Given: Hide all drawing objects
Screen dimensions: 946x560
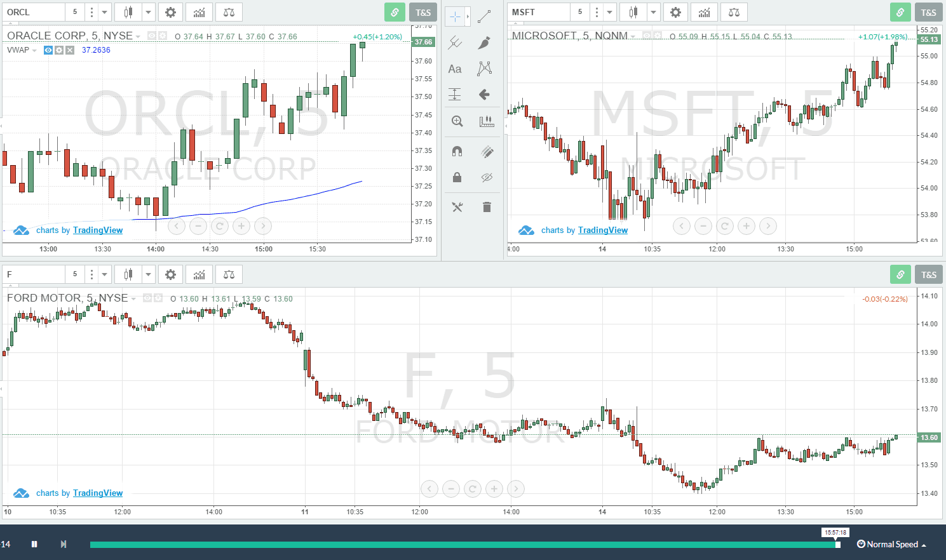Looking at the screenshot, I should (487, 177).
